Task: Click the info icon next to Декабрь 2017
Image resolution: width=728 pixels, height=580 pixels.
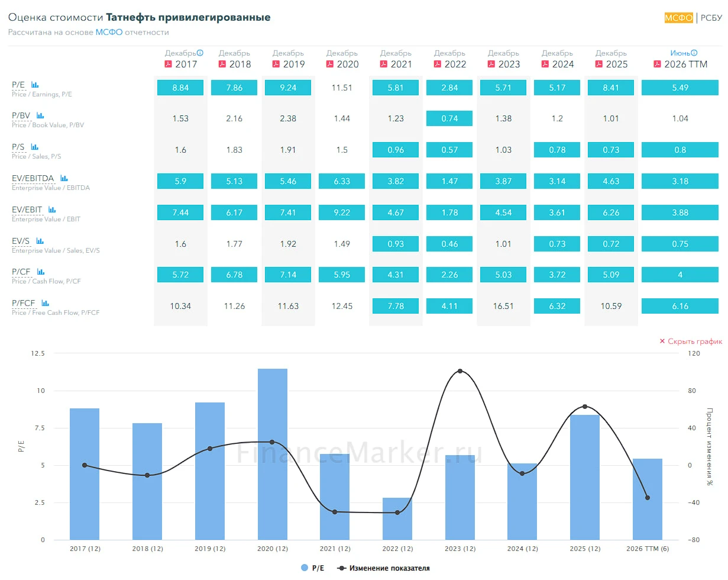Action: (200, 53)
